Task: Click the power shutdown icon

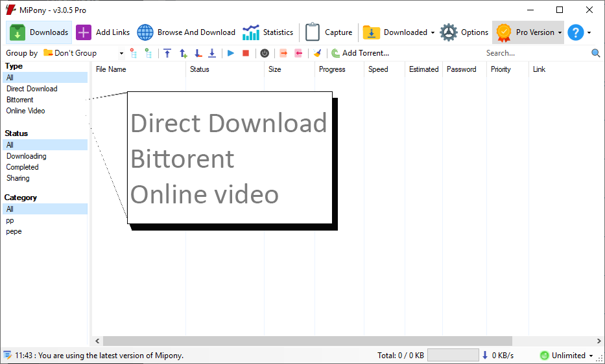Action: (x=265, y=53)
